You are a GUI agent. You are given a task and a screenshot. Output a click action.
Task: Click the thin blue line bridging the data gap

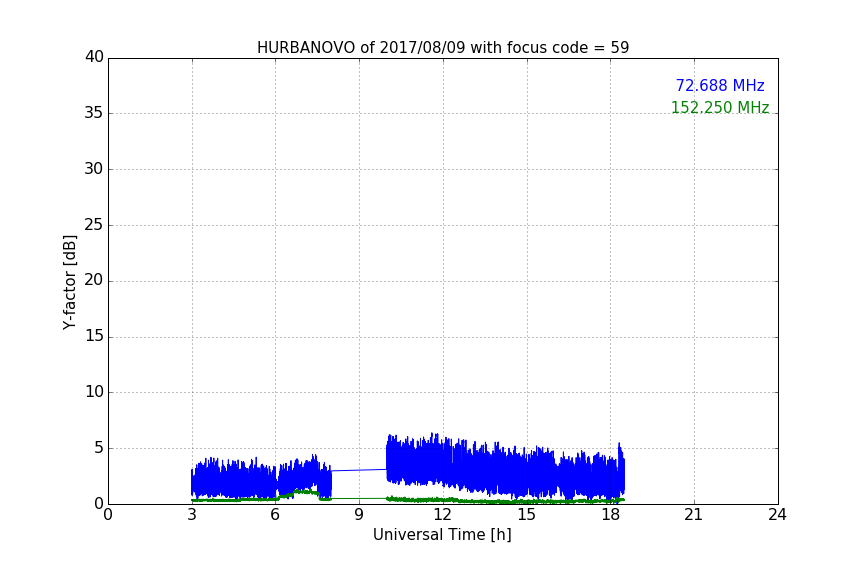pos(359,470)
